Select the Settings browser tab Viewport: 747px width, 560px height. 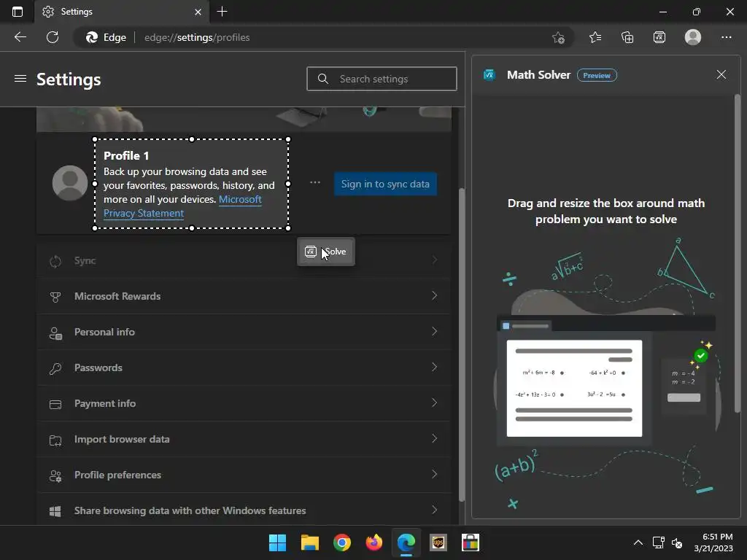pos(122,12)
